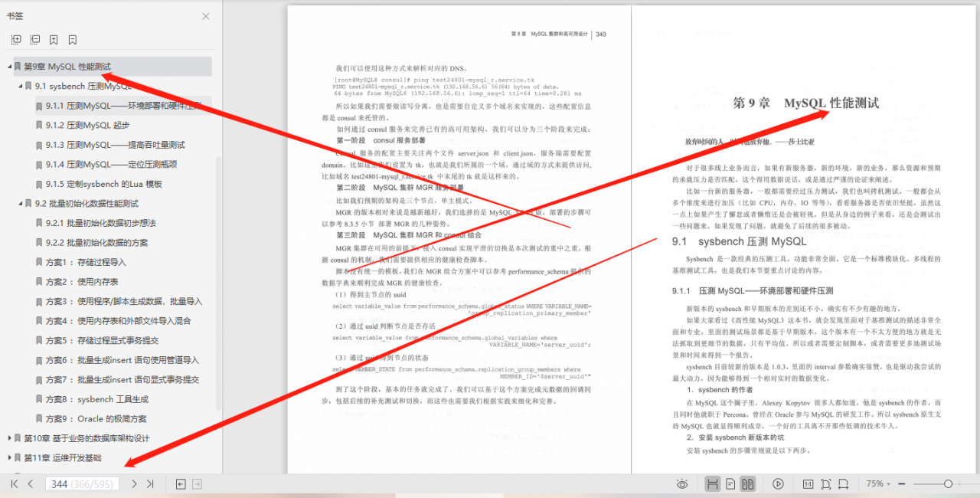980x498 pixels.
Task: Jump to the first page
Action: (14, 483)
